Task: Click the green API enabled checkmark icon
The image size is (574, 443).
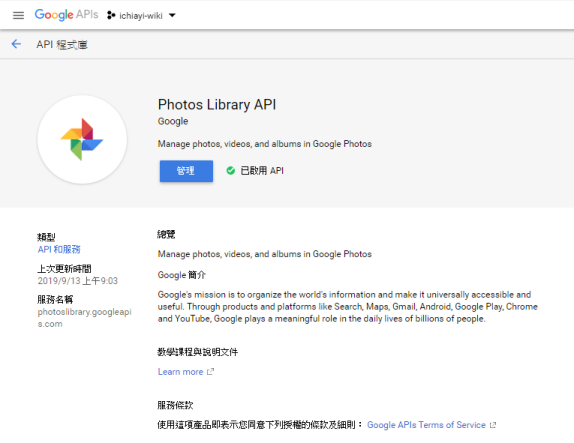Action: [231, 171]
